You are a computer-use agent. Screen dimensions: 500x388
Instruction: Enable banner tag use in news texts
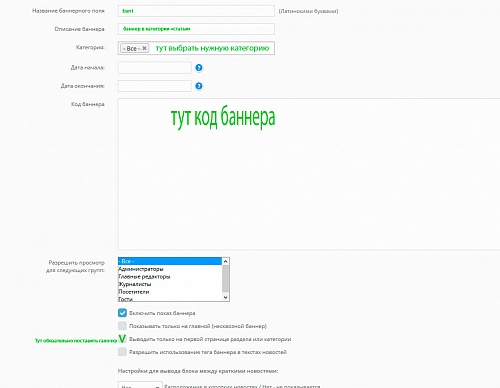(122, 352)
